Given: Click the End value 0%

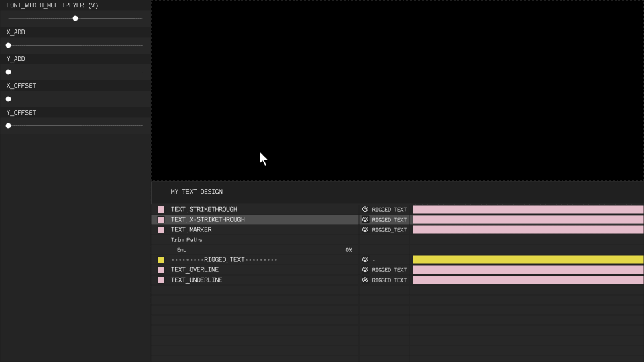Looking at the screenshot, I should pyautogui.click(x=349, y=250).
